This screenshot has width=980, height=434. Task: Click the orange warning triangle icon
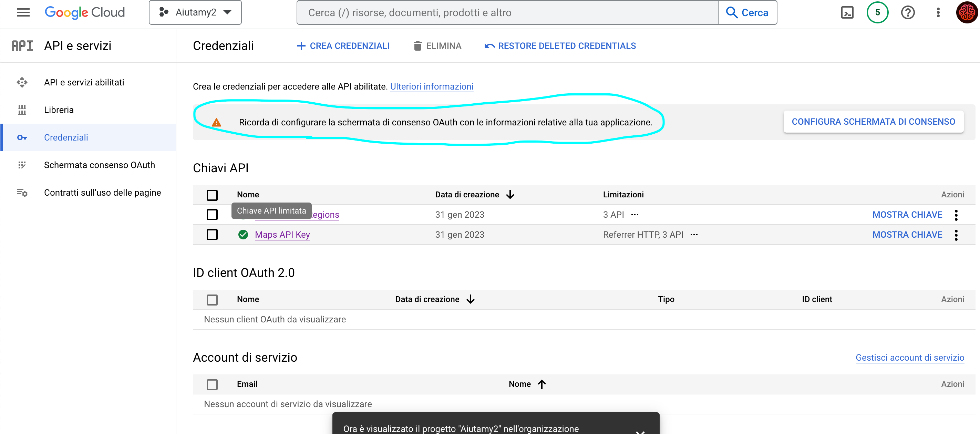(x=216, y=123)
